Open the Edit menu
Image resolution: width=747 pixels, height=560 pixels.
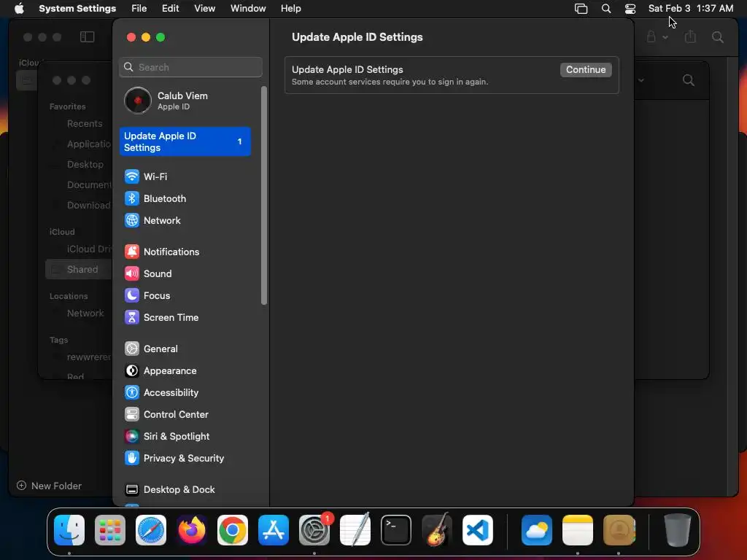pyautogui.click(x=170, y=8)
